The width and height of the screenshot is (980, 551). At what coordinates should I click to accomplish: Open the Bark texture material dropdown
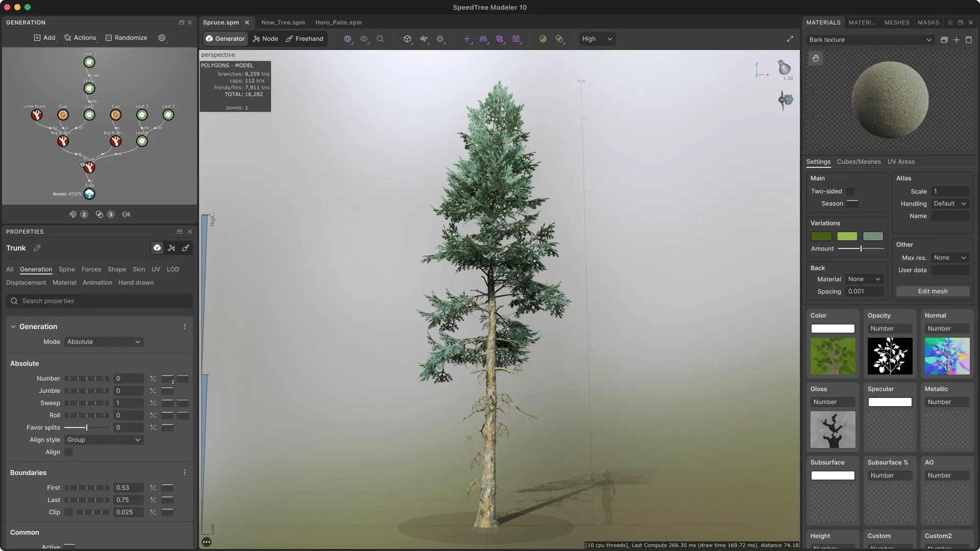(x=871, y=40)
